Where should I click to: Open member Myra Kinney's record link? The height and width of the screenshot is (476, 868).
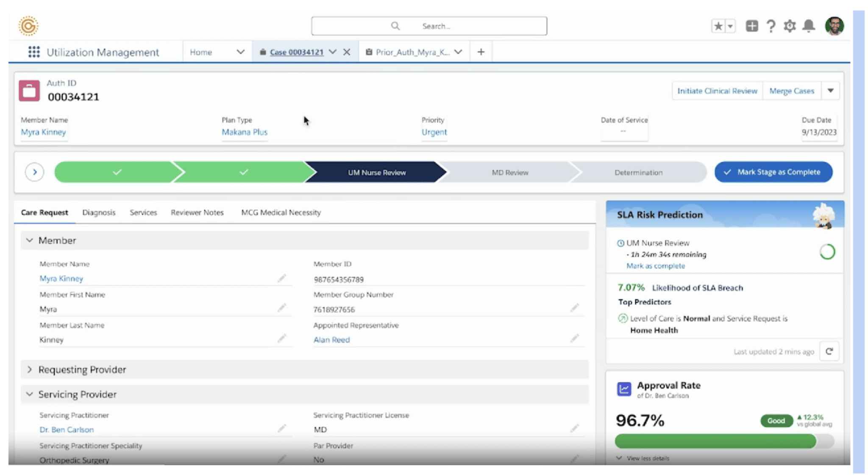61,278
